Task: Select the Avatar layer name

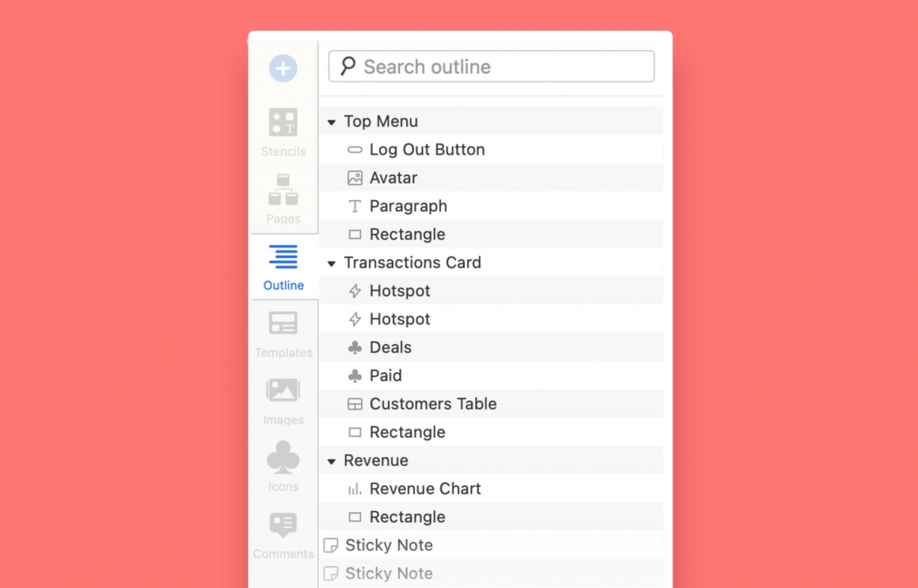Action: tap(394, 177)
